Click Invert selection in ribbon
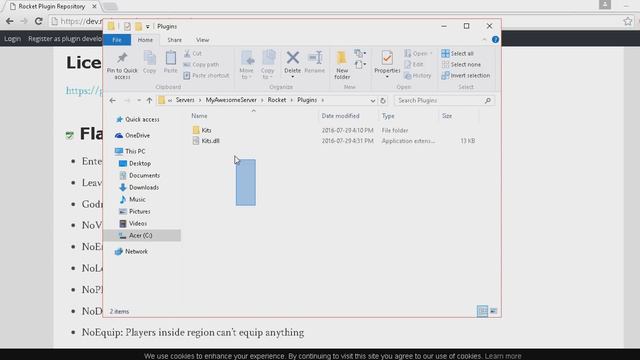This screenshot has width=640, height=360. tap(466, 76)
